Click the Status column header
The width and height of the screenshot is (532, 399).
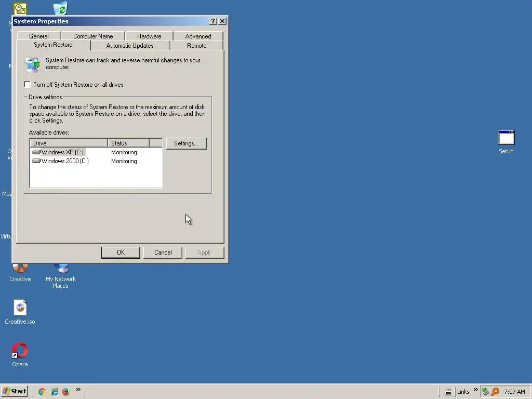click(129, 143)
